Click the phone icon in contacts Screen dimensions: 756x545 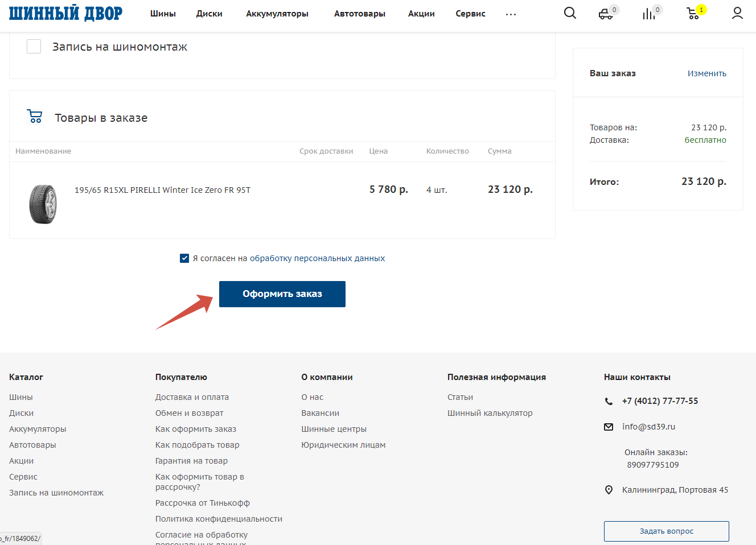point(609,401)
